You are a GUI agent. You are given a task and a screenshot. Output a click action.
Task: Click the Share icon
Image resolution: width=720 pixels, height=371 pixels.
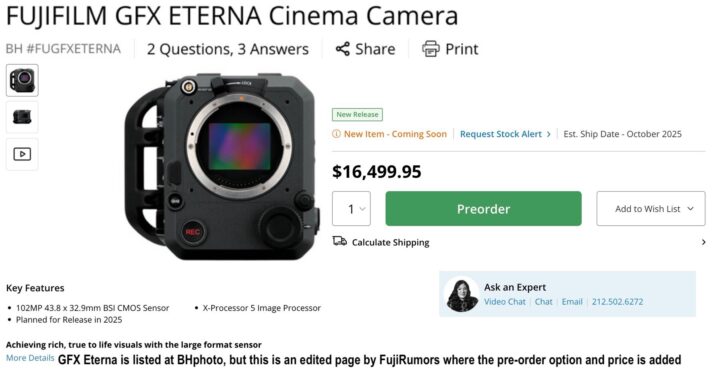click(343, 49)
